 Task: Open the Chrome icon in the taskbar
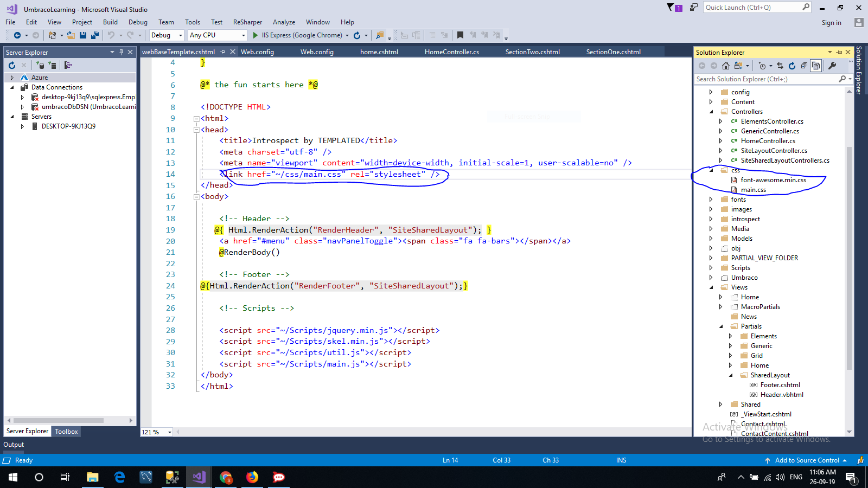point(226,477)
